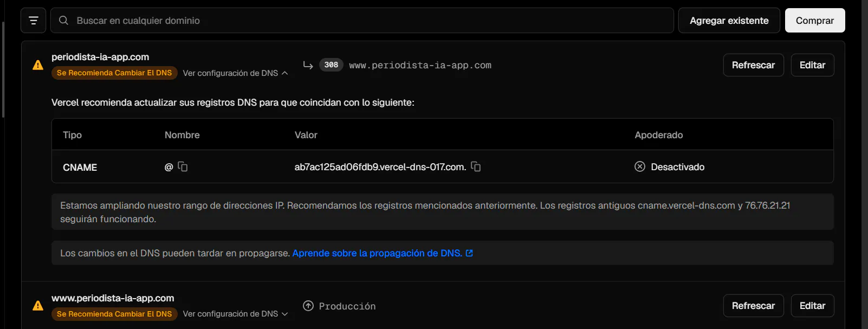Click the CNAME type cell
Viewport: 868px width, 329px height.
click(x=80, y=167)
